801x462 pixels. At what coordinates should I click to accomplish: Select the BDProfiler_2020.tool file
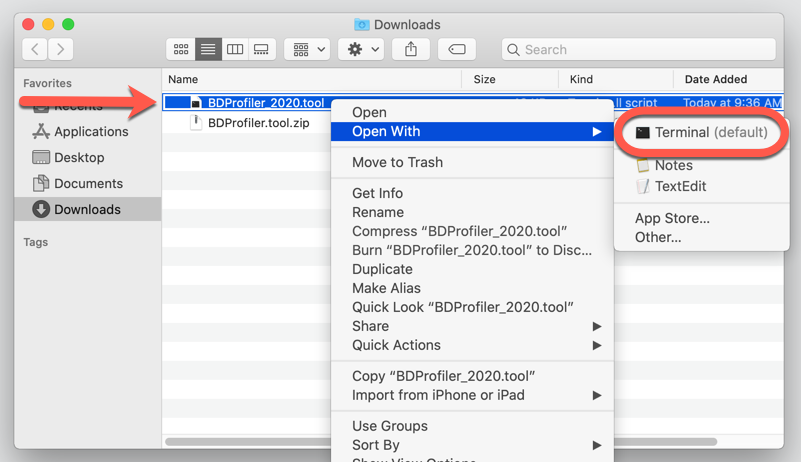click(266, 103)
